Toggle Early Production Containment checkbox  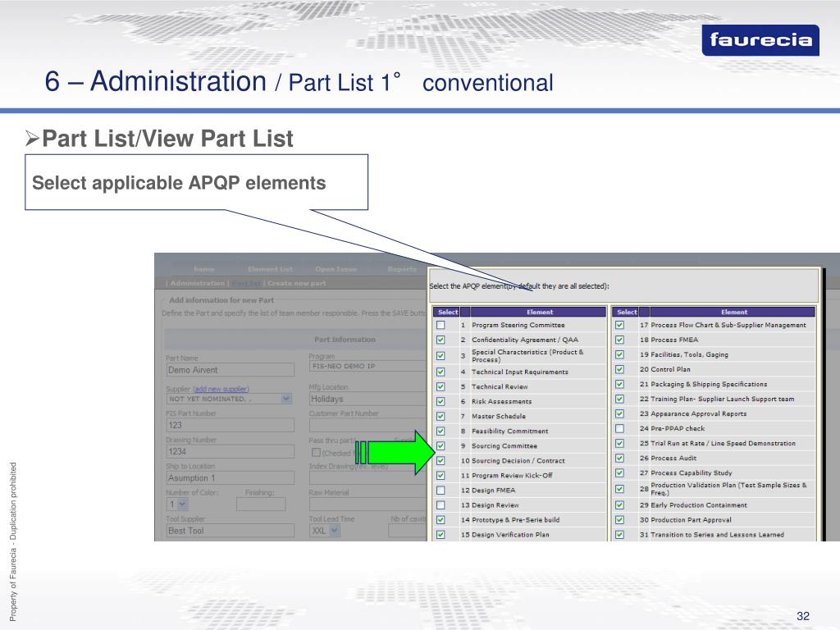[619, 505]
